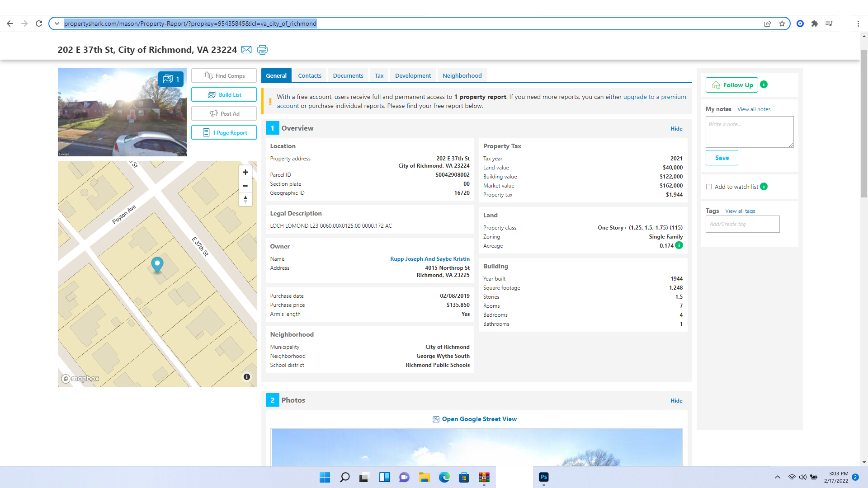Show hidden system tray icons
The image size is (868, 488).
pos(778,477)
